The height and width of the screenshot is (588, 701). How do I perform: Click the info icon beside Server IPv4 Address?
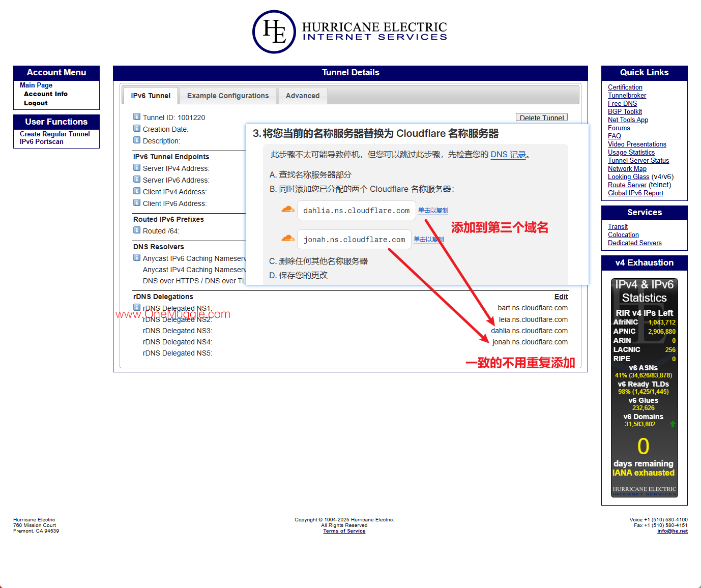137,167
